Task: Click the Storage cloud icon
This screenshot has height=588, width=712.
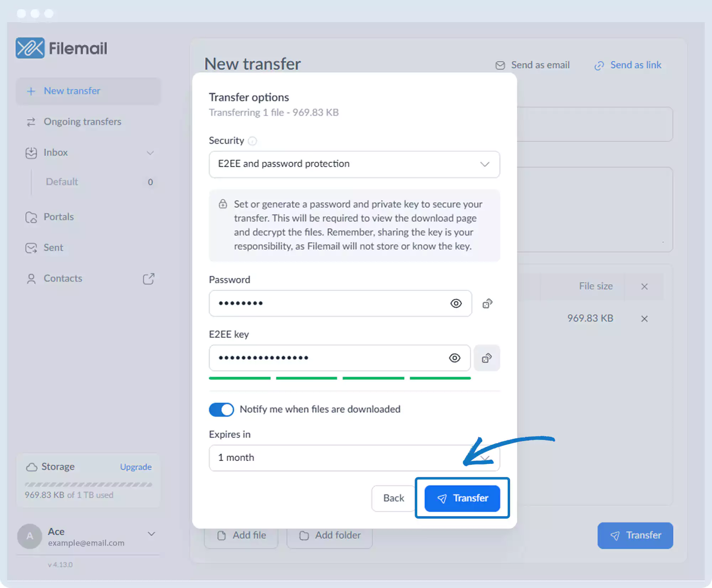Action: click(x=32, y=467)
